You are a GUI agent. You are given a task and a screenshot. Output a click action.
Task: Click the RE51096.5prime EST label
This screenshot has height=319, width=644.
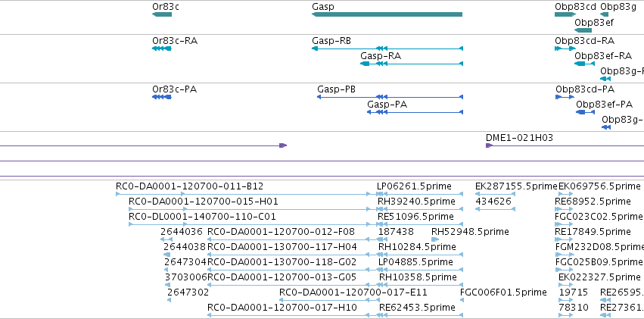[415, 217]
